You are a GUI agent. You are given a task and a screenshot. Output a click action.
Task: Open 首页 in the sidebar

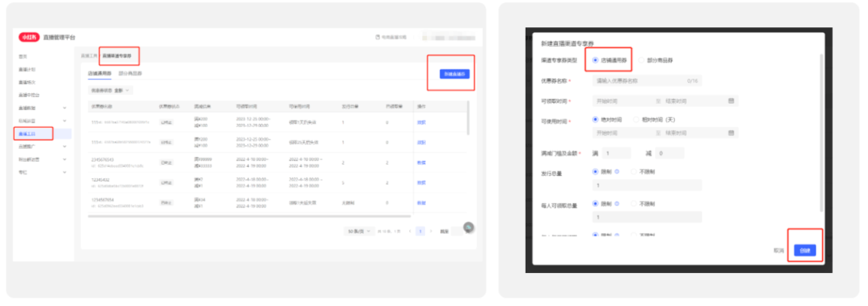coord(23,56)
